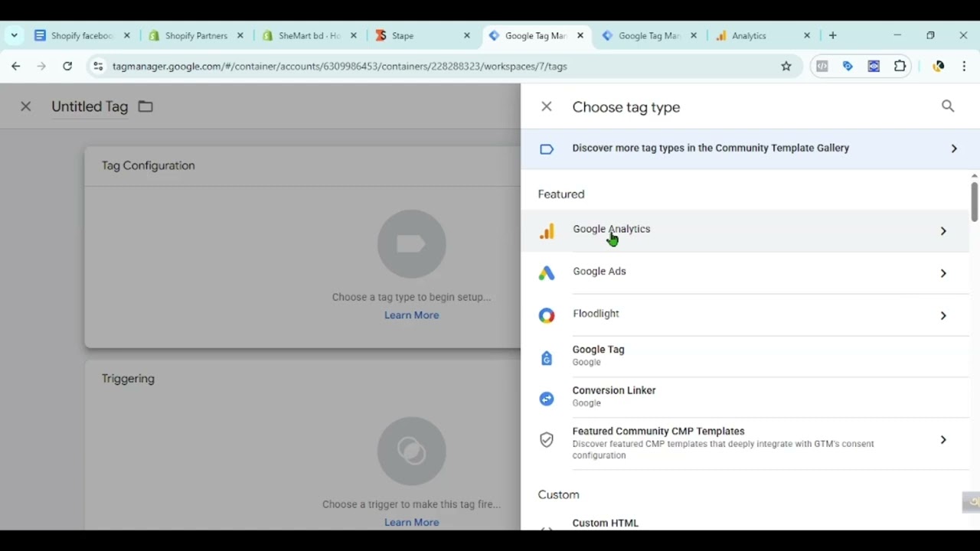Go back to the previous page
The image size is (980, 551).
tap(16, 67)
